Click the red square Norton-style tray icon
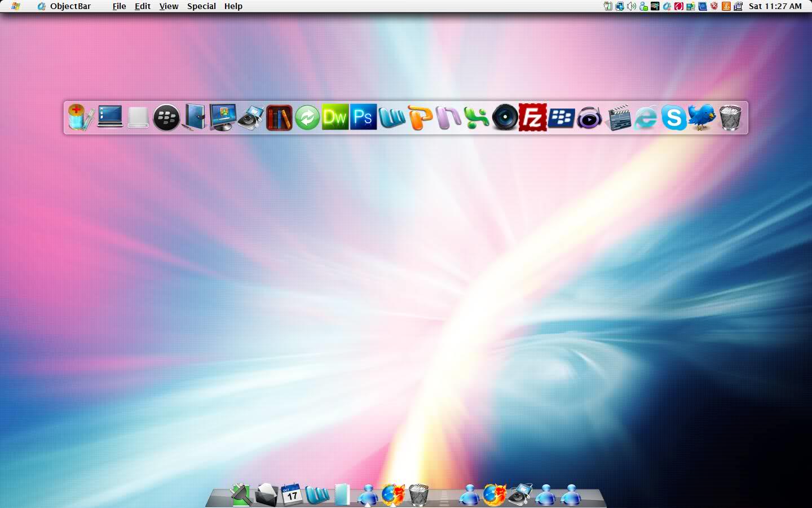The width and height of the screenshot is (812, 508). (679, 6)
